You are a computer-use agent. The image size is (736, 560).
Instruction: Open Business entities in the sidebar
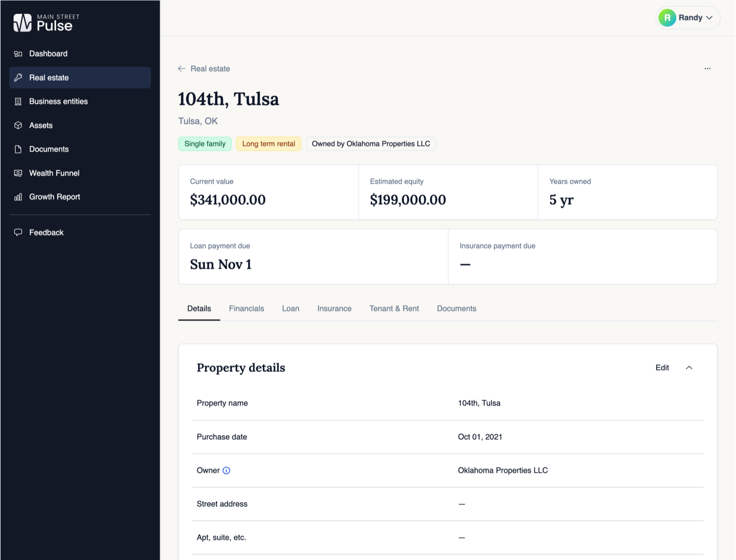coord(80,102)
